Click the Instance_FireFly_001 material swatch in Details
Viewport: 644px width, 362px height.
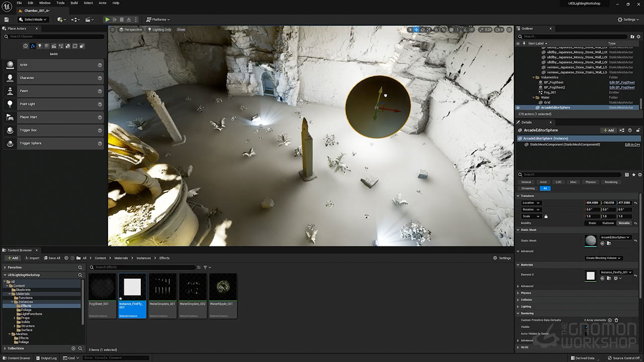click(591, 276)
